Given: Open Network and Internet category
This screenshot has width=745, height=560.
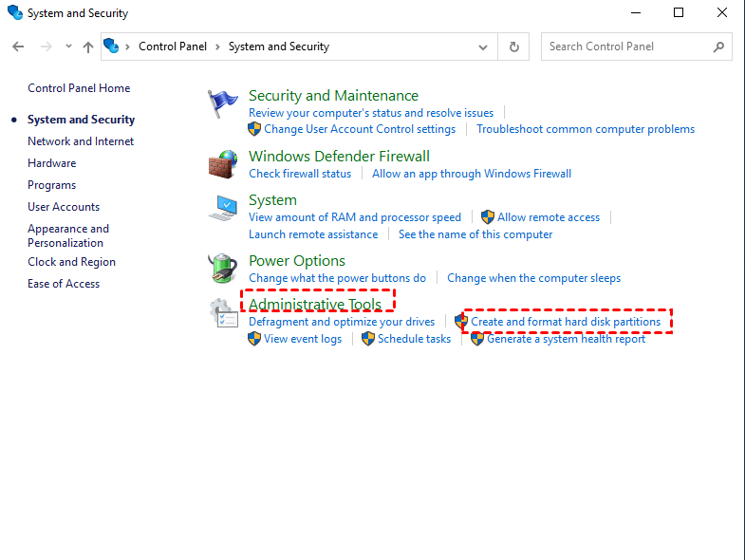Looking at the screenshot, I should [81, 141].
